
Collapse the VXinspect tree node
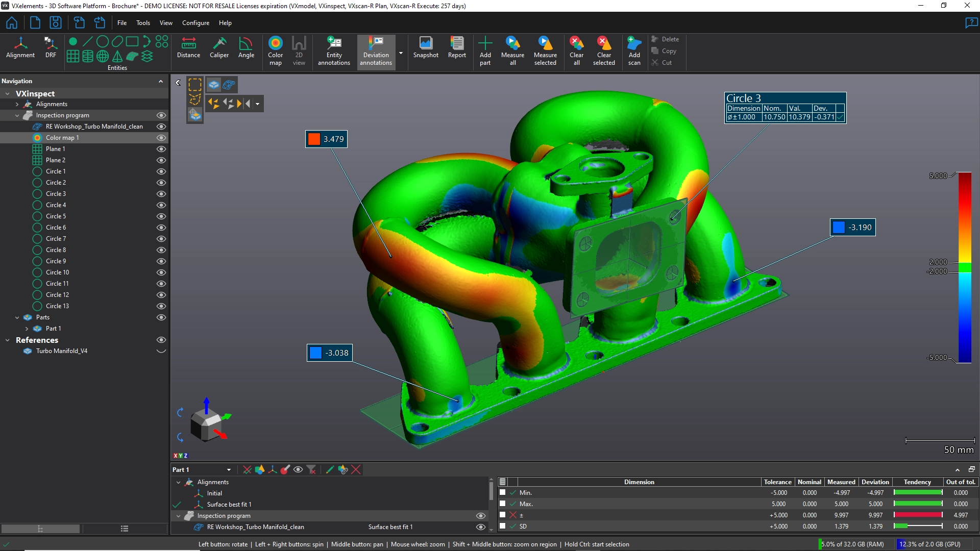[8, 94]
